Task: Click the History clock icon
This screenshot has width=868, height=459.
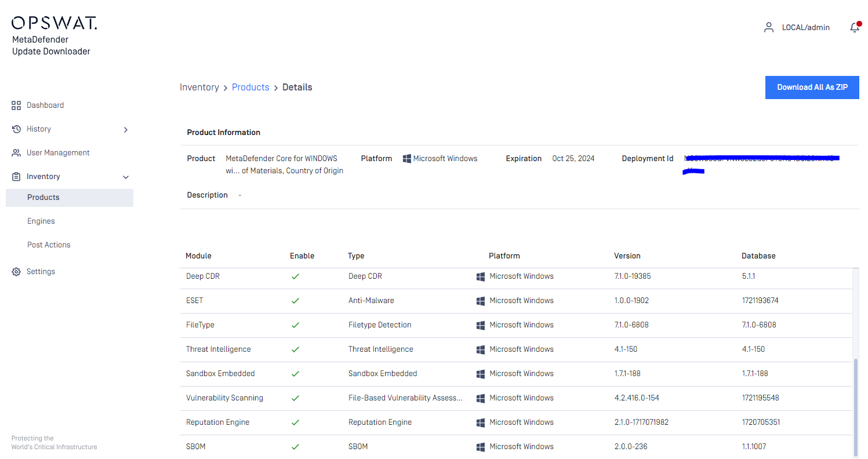Action: 16,129
